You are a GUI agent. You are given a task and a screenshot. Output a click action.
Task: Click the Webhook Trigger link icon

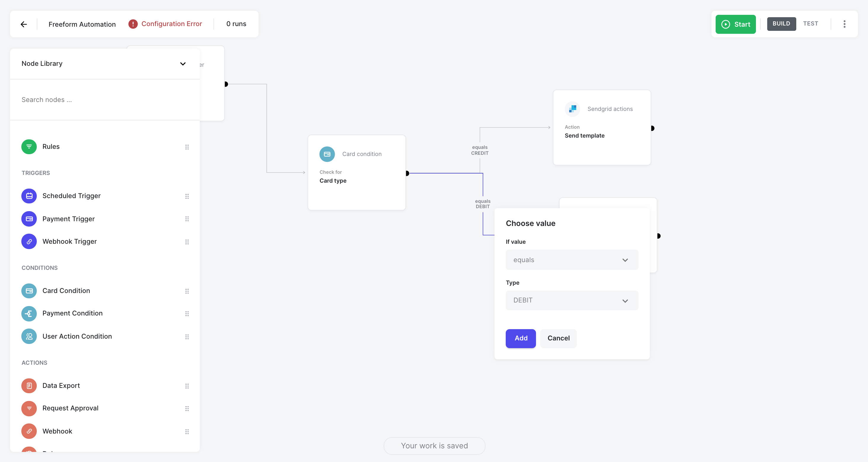point(29,242)
